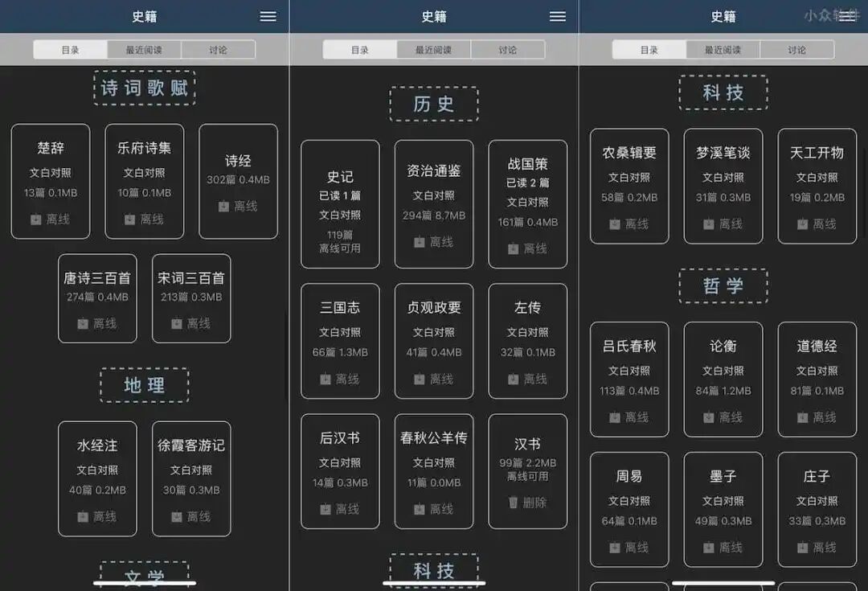868x591 pixels.
Task: Switch to the 讨论 tab
Action: pyautogui.click(x=217, y=49)
